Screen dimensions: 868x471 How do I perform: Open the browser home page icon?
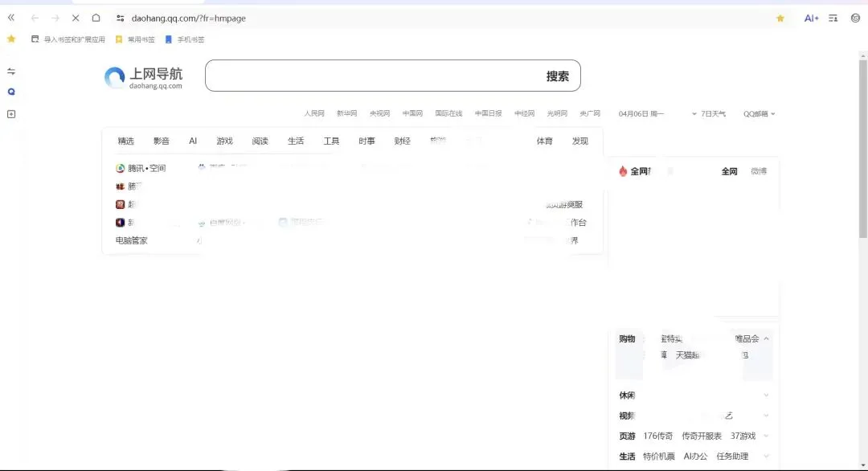(x=96, y=18)
